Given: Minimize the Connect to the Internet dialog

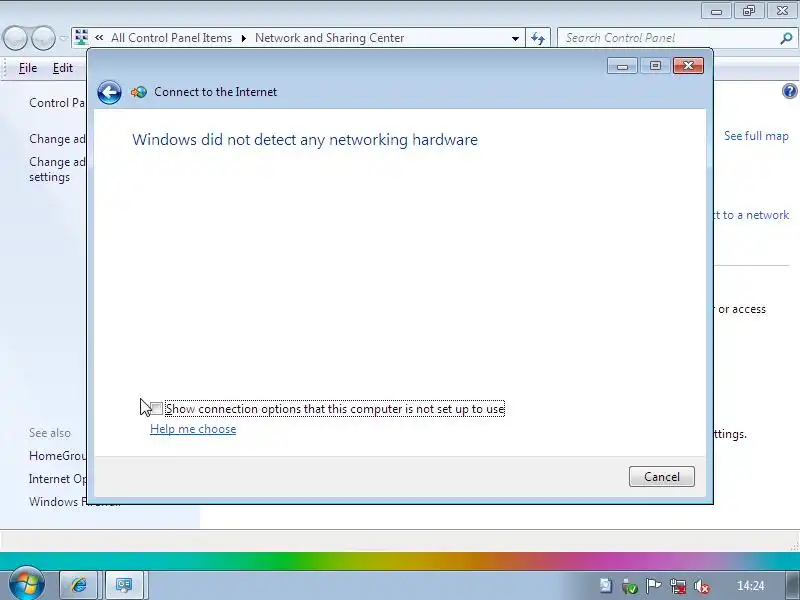Looking at the screenshot, I should 622,66.
